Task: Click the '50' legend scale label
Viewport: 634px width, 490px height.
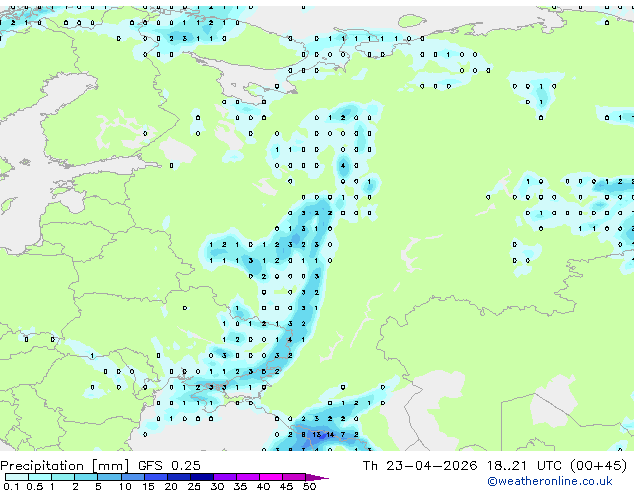Action: [309, 486]
